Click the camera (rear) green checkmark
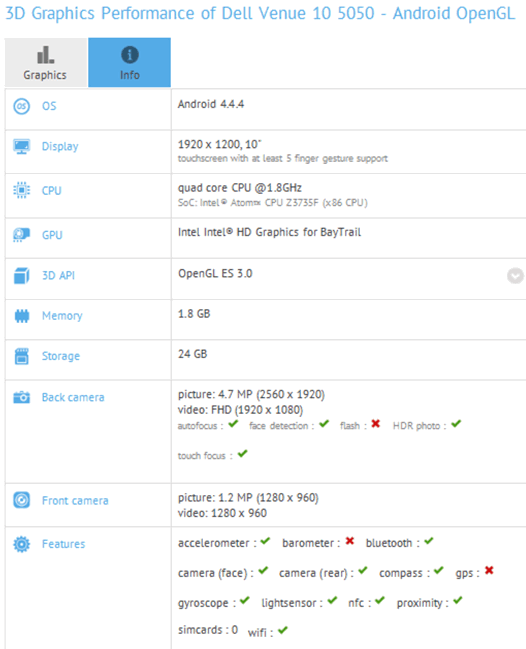Viewport: 526px width, 649px height. coord(363,571)
